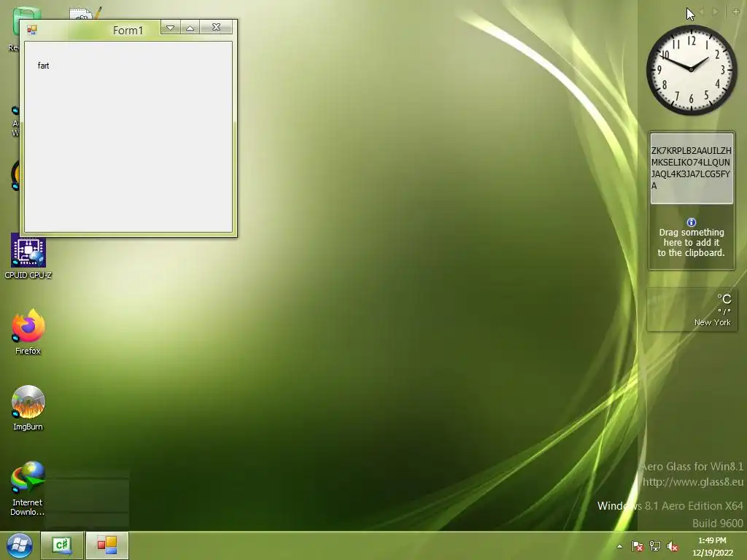The height and width of the screenshot is (560, 747).
Task: Open Internet Download Manager shortcut
Action: point(28,488)
